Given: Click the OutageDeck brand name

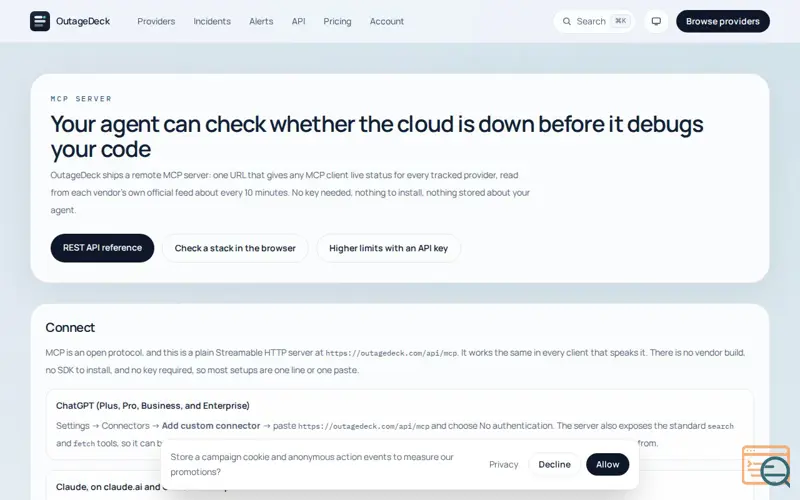Looking at the screenshot, I should 83,21.
